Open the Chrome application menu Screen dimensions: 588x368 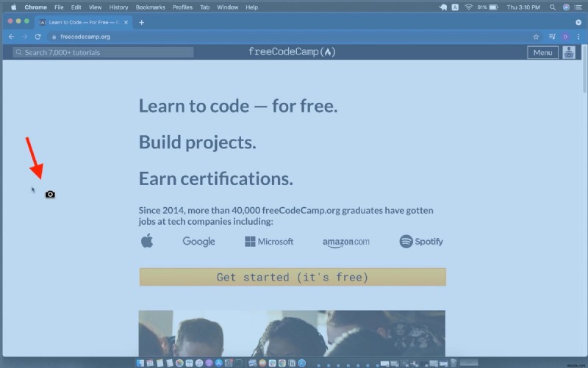35,7
